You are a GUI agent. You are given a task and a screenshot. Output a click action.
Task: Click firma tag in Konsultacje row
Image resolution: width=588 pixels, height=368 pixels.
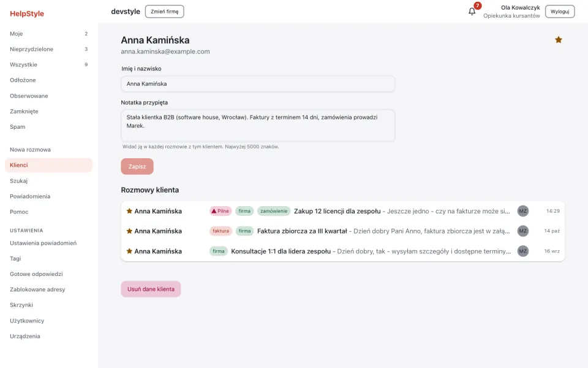click(219, 251)
